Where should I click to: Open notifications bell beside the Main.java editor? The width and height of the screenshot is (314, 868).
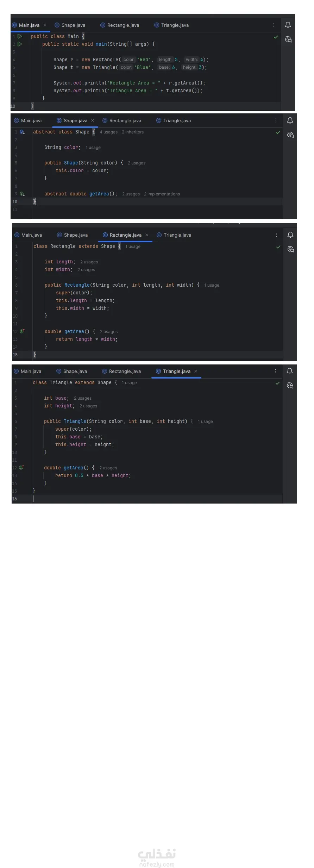point(288,25)
